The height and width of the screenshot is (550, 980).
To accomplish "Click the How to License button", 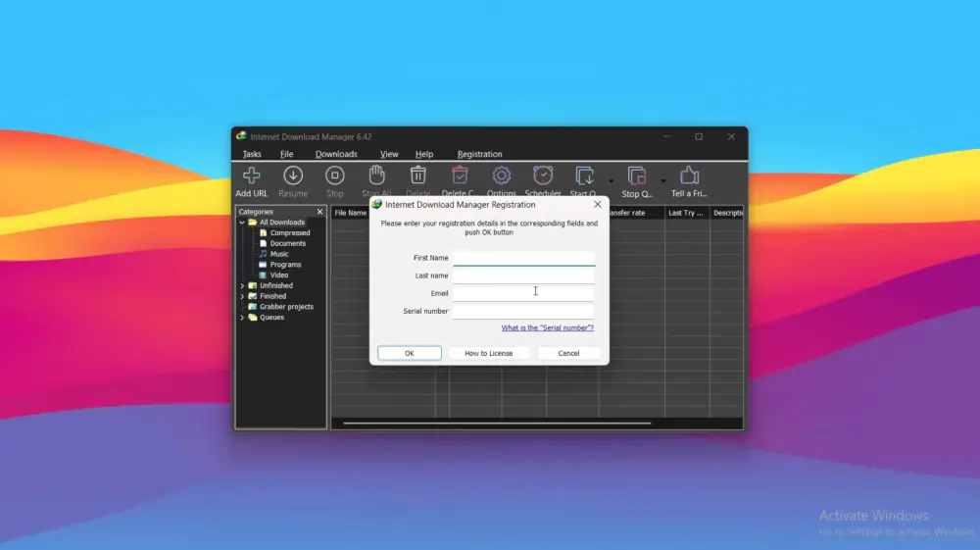I will (488, 353).
